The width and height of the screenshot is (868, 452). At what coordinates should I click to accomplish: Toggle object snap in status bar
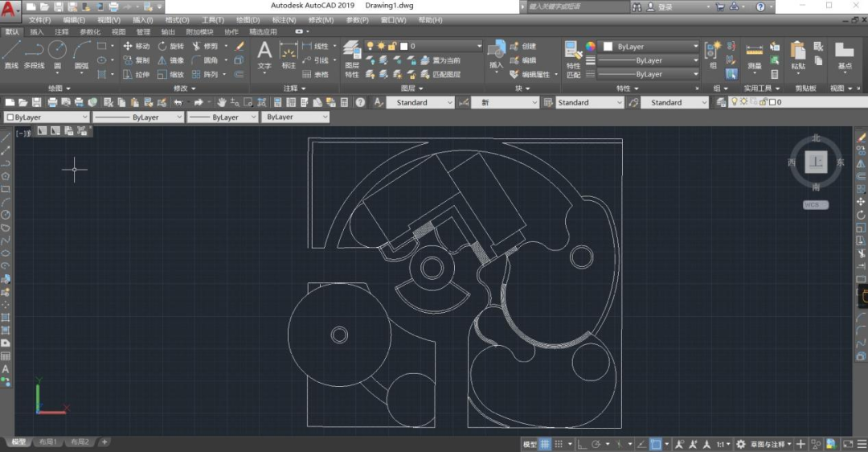pos(656,444)
